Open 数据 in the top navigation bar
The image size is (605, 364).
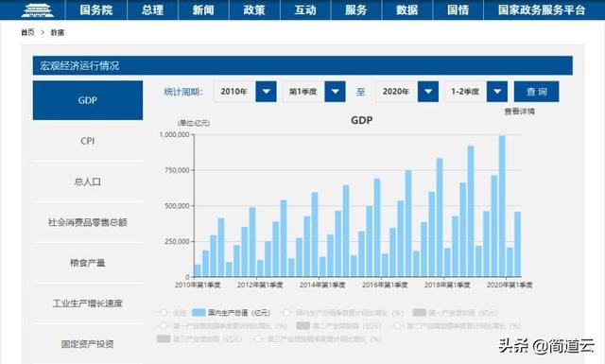click(x=407, y=10)
